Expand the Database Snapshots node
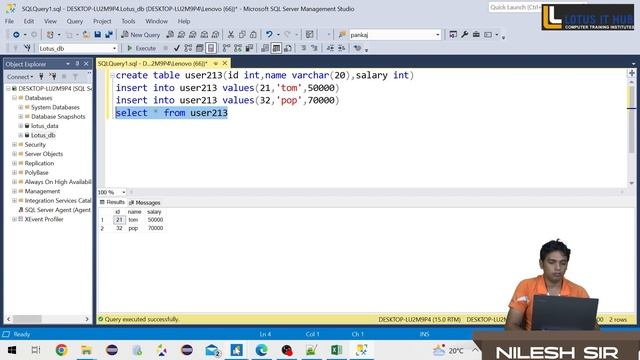The height and width of the screenshot is (360, 640). [x=21, y=117]
